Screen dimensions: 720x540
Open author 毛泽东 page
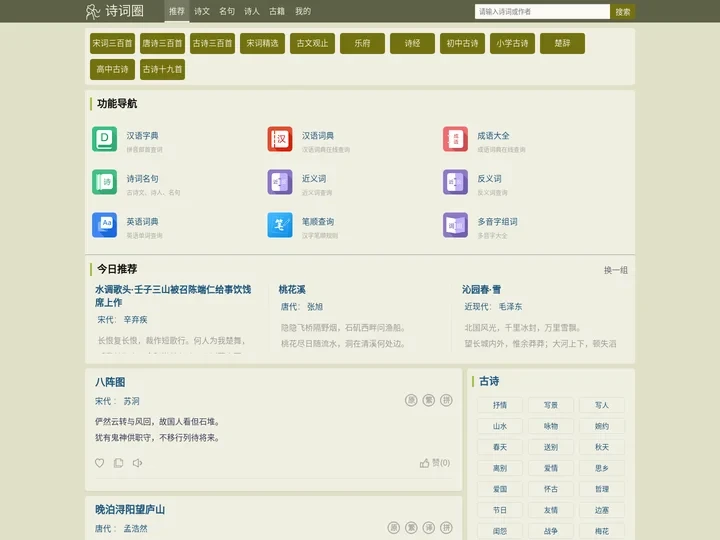[511, 307]
